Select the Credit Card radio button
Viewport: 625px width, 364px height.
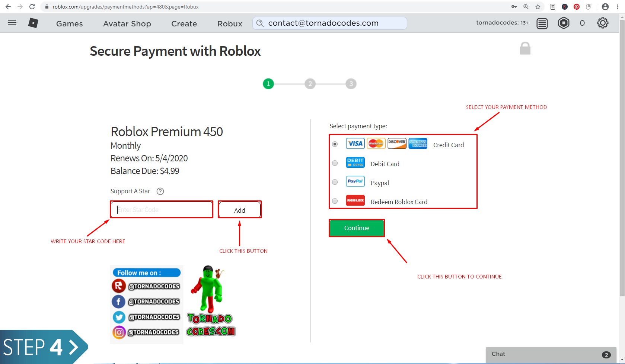(335, 144)
